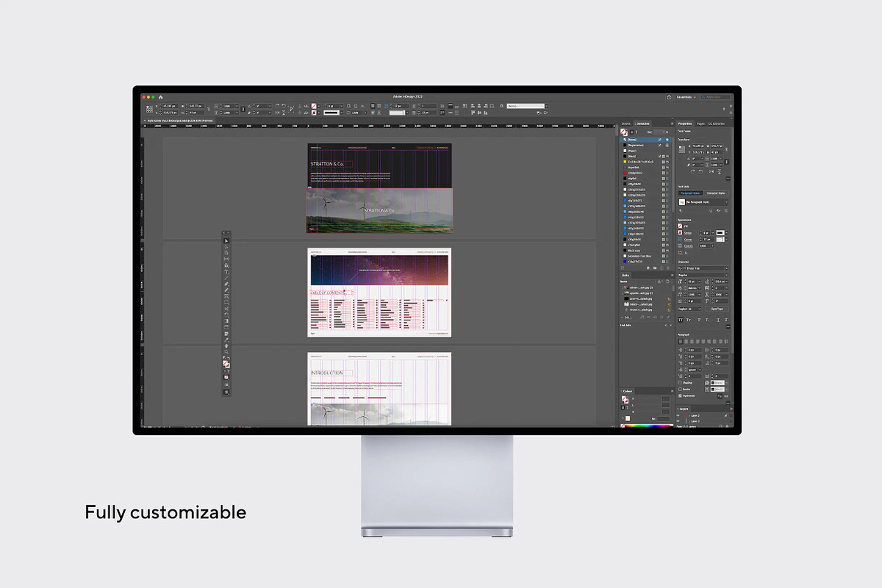
Task: Click the Share icon beside the Essentials menu
Action: (x=669, y=97)
